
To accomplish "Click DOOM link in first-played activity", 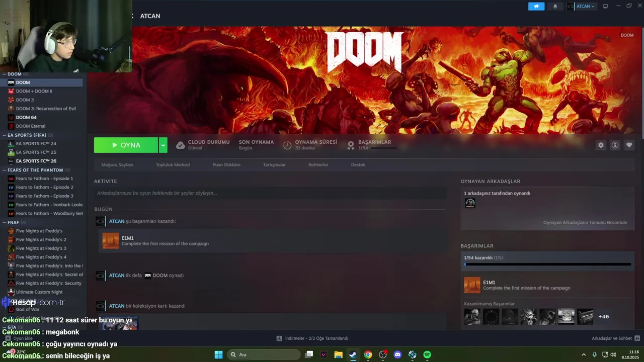I will (x=160, y=276).
